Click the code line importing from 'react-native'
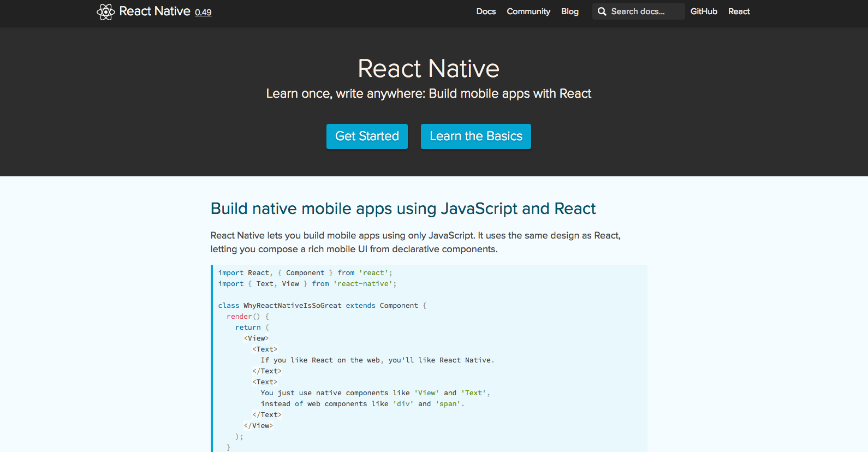This screenshot has height=452, width=868. point(307,284)
